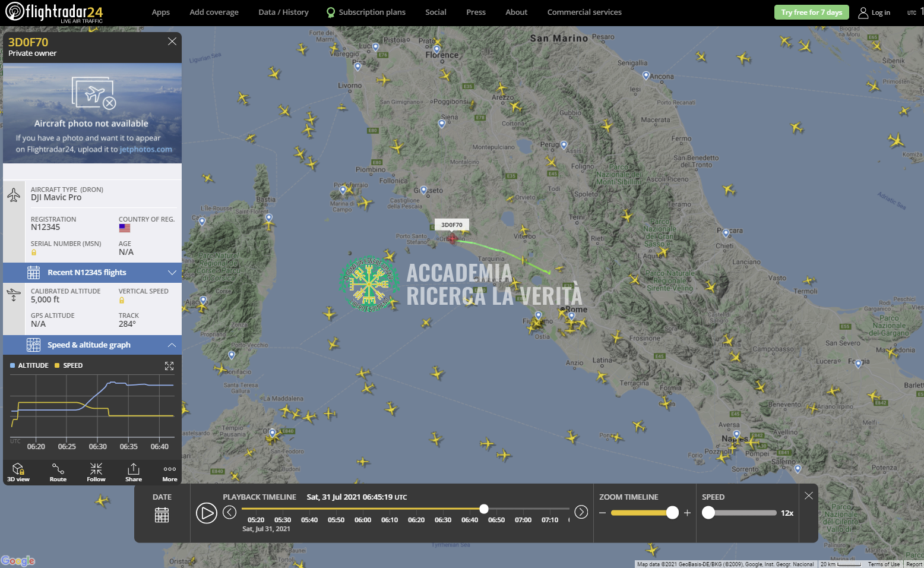Screen dimensions: 924x568
Task: Follow the jetphotos.com link
Action: (x=146, y=149)
